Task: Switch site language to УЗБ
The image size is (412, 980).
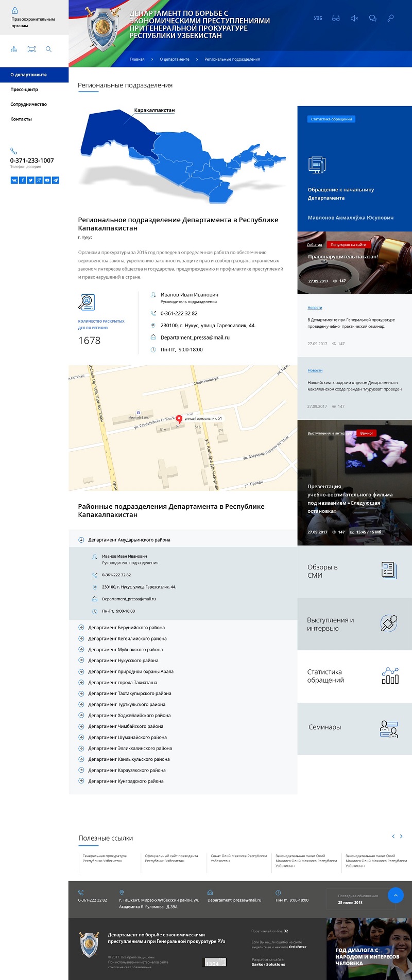Action: [318, 19]
